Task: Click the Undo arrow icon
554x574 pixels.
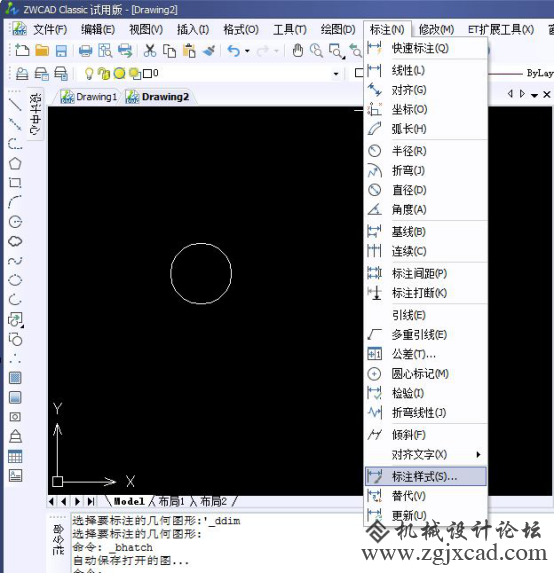Action: pos(234,51)
